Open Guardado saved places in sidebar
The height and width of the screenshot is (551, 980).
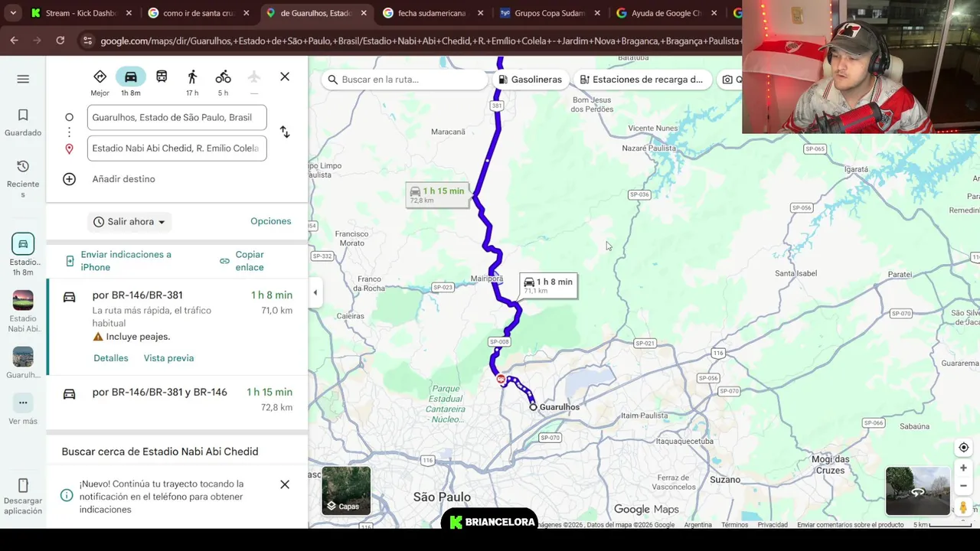coord(23,122)
